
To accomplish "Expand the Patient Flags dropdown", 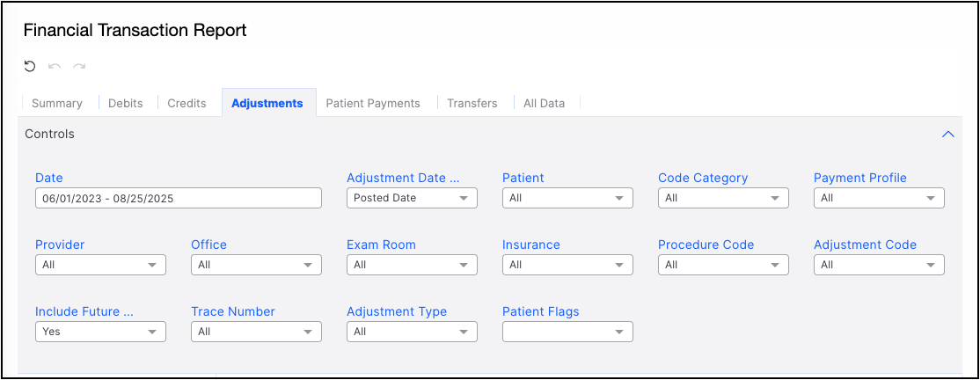I will [x=567, y=332].
